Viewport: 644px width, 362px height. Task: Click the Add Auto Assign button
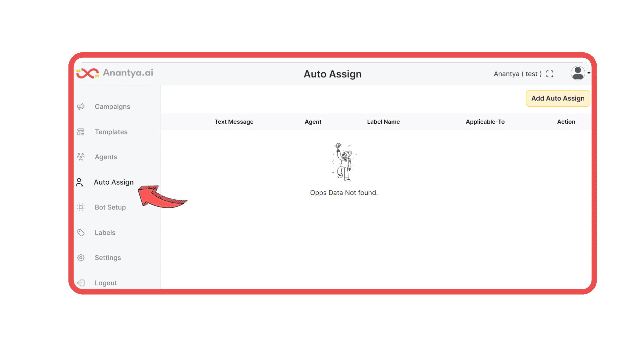558,98
